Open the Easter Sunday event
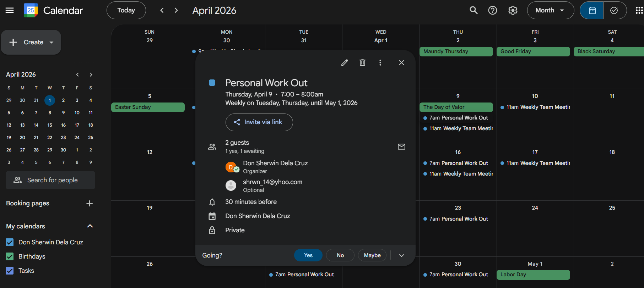Screen dimensions: 644x288 click(148, 107)
